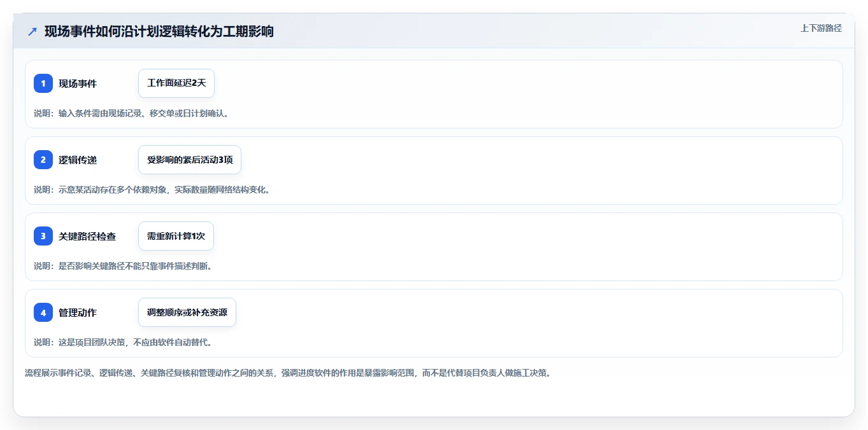The width and height of the screenshot is (868, 430).
Task: Click the footer paragraph starting 流程展示事件记录
Action: [288, 373]
